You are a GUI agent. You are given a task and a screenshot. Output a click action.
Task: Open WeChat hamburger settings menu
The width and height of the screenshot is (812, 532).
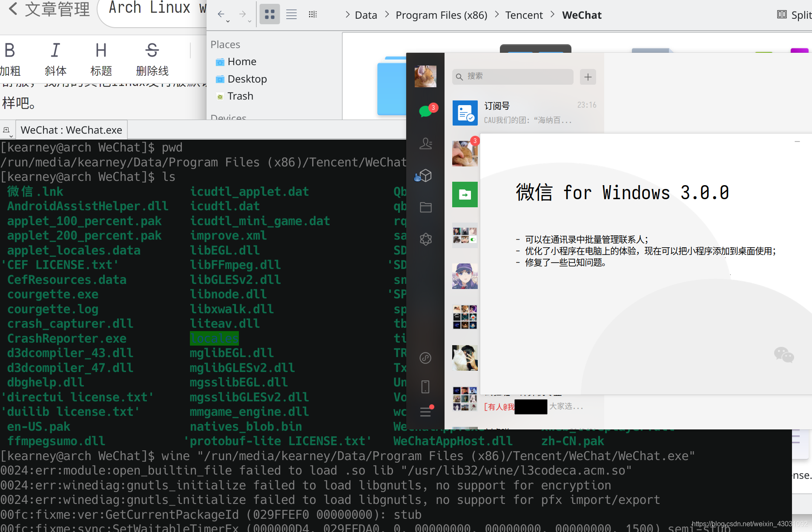pos(426,412)
